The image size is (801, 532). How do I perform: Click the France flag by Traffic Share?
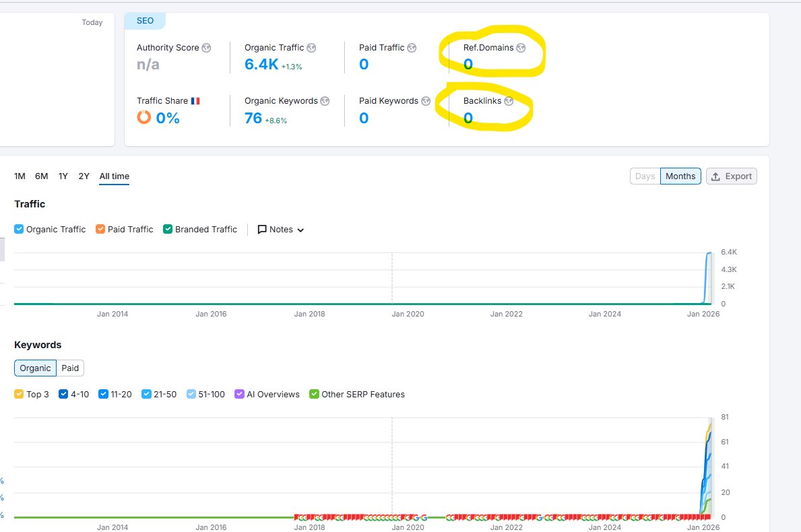click(195, 101)
